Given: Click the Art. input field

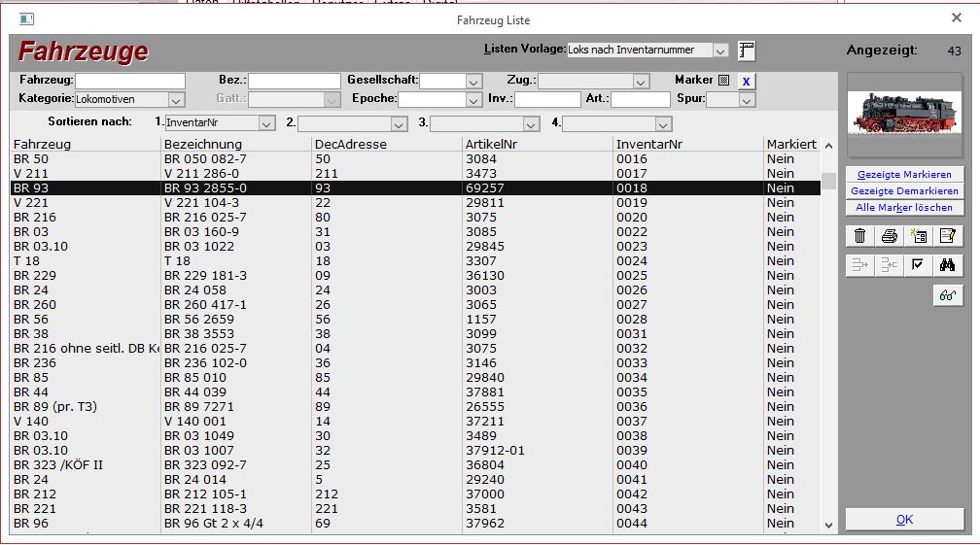Looking at the screenshot, I should [640, 99].
